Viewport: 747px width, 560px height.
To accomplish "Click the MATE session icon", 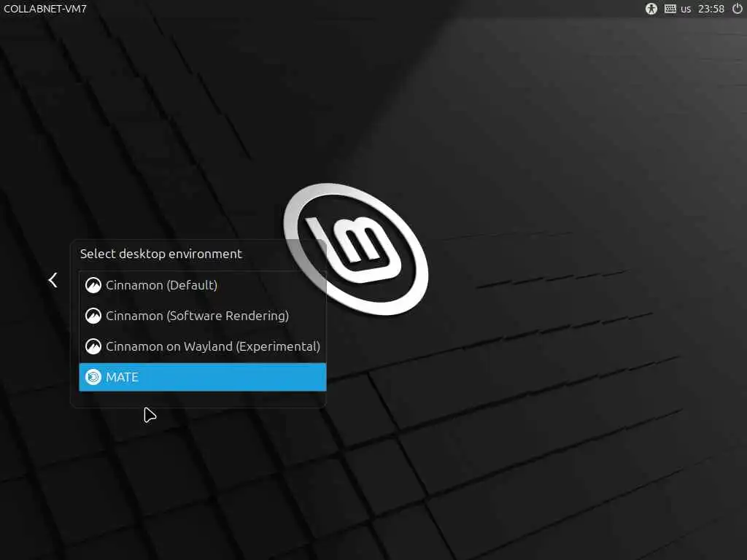I will point(93,377).
